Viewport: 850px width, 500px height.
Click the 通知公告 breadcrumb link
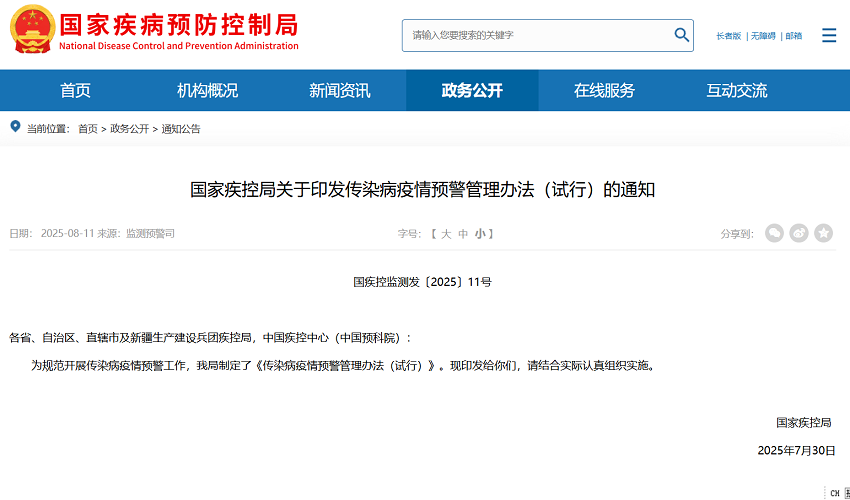181,129
